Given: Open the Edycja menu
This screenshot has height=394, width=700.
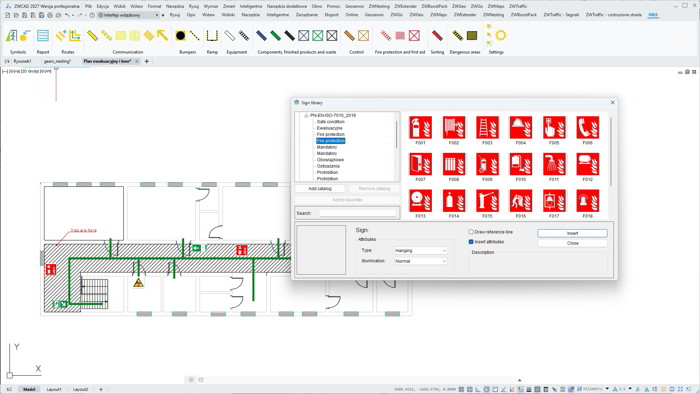Looking at the screenshot, I should click(x=103, y=6).
